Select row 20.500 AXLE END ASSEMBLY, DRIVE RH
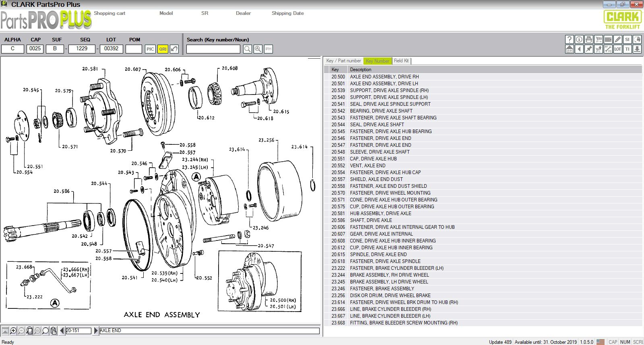 pos(483,77)
